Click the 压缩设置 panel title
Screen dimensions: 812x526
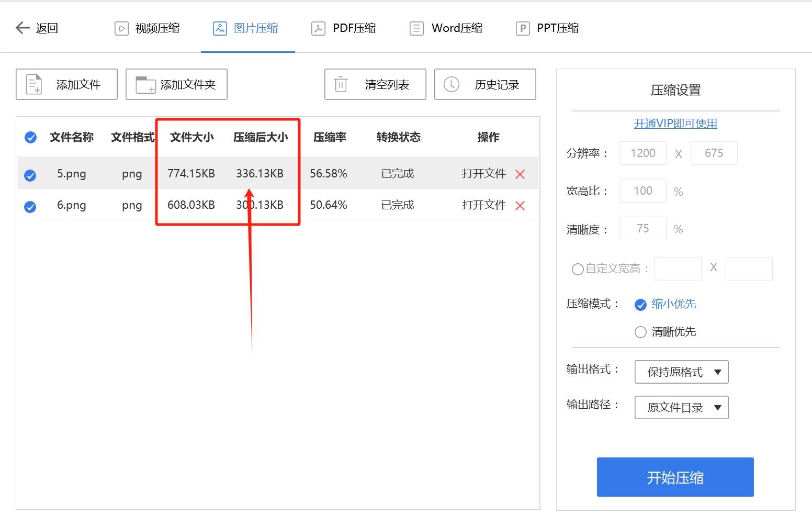tap(675, 90)
